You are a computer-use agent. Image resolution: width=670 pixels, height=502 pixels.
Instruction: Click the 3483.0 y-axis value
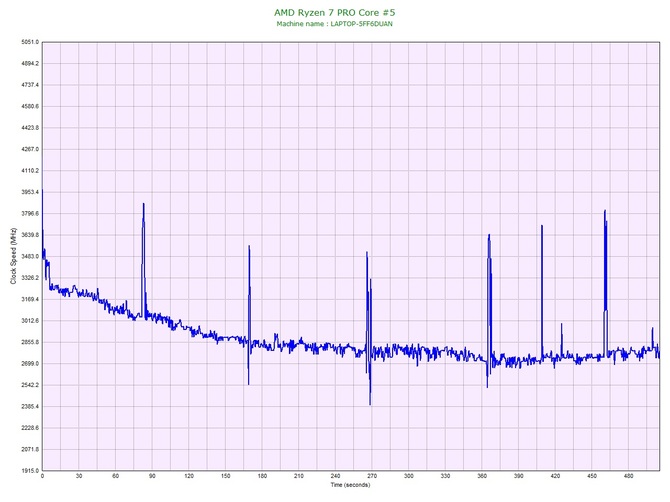point(30,257)
